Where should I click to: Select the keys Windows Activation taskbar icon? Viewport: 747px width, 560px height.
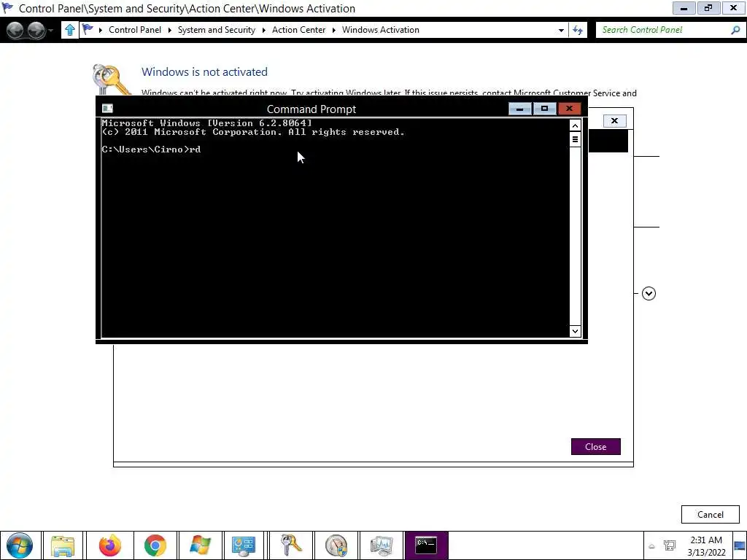[291, 545]
